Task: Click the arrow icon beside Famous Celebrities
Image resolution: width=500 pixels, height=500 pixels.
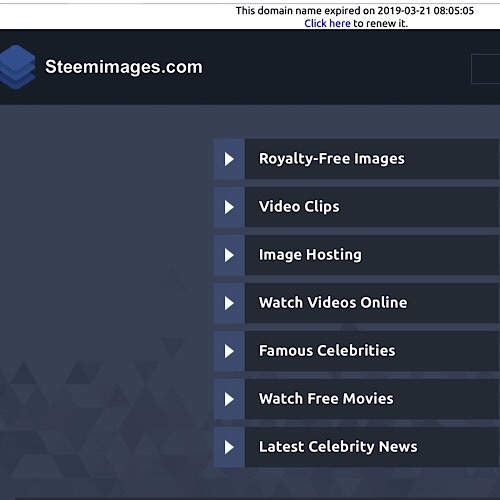Action: 229,351
